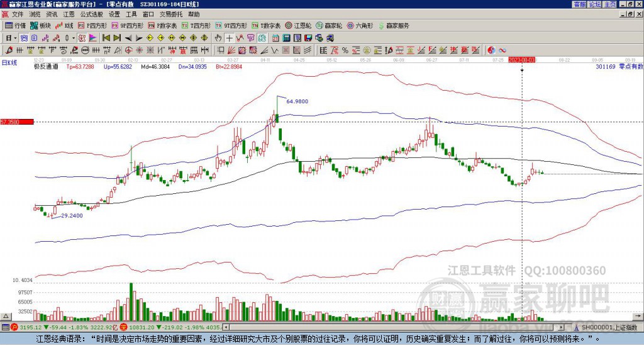Viewport: 644px width, 345px height.
Task: Click the horizontal scrollbar left arrow
Action: 226,327
